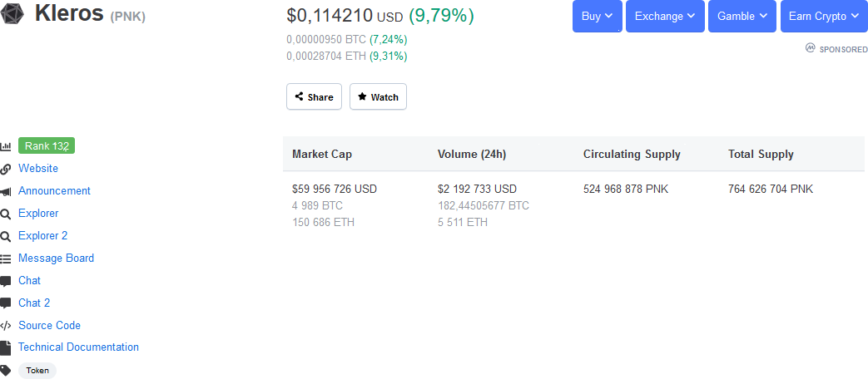The width and height of the screenshot is (868, 389).
Task: Click the code brackets icon beside Source Code
Action: 6,326
